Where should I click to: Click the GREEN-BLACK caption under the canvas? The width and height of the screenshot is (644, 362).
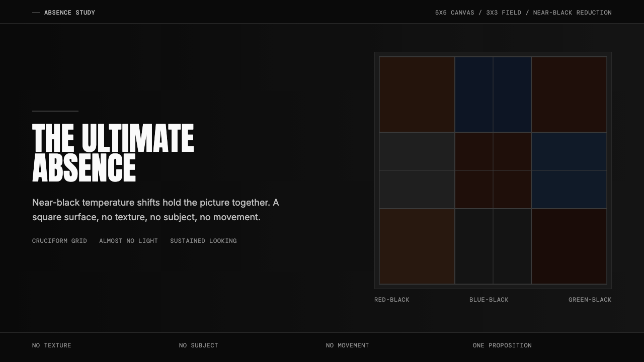590,300
